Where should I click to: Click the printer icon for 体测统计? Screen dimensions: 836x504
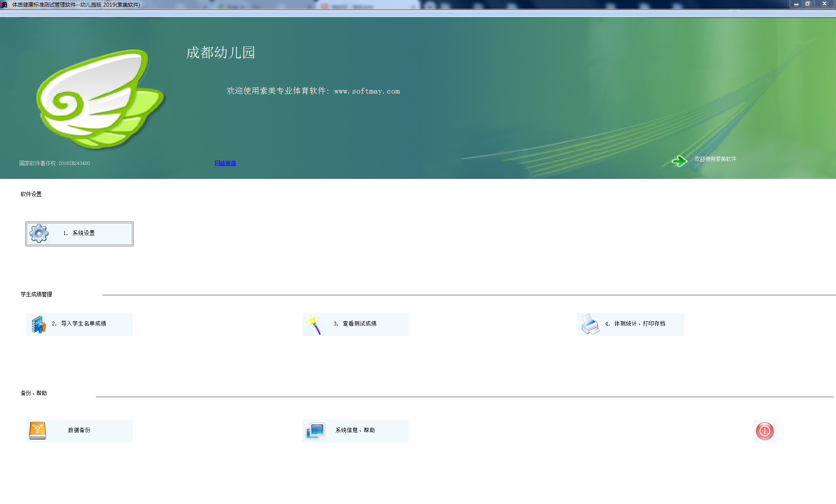pyautogui.click(x=590, y=324)
